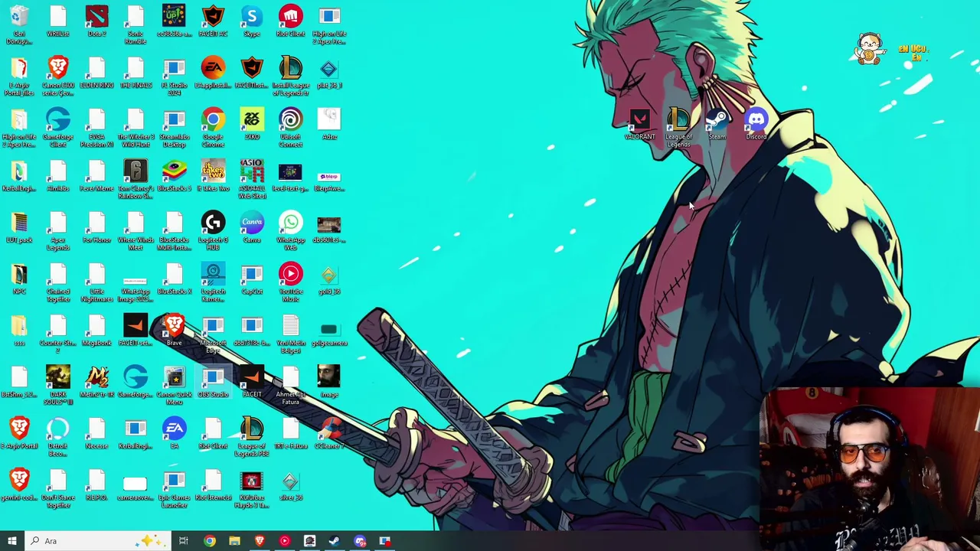Select the Little Nightmares shortcut
The image size is (980, 551).
96,282
